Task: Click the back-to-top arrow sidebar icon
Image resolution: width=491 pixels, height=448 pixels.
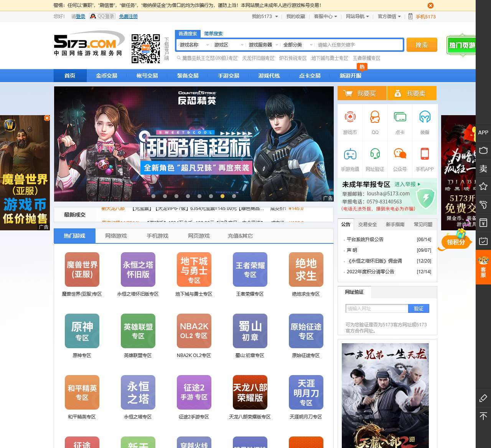Action: pos(483,416)
